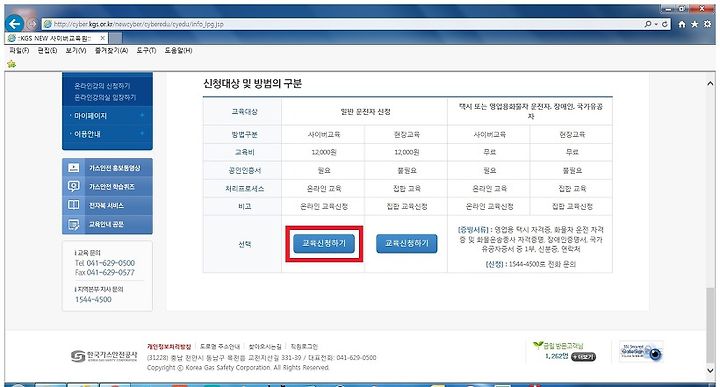Open the browser Home icon
Viewport: 720px width, 387px height.
[x=682, y=24]
